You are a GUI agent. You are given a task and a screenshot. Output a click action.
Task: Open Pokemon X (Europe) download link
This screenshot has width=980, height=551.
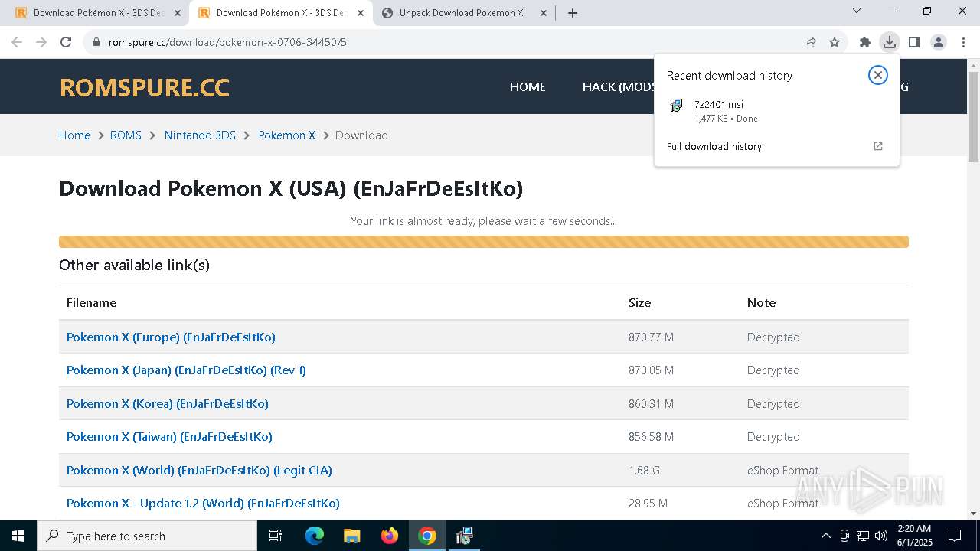click(171, 337)
